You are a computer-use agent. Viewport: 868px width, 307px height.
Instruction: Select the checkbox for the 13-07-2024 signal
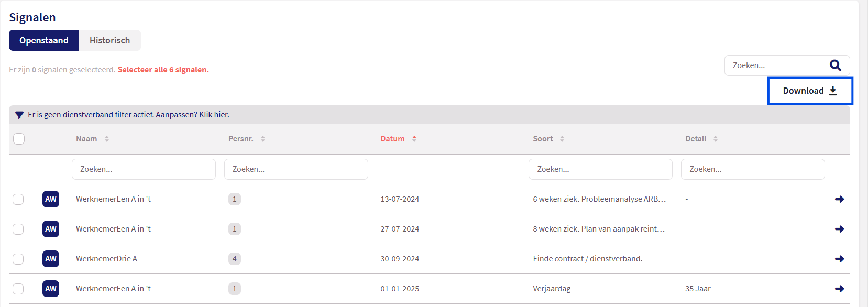18,199
